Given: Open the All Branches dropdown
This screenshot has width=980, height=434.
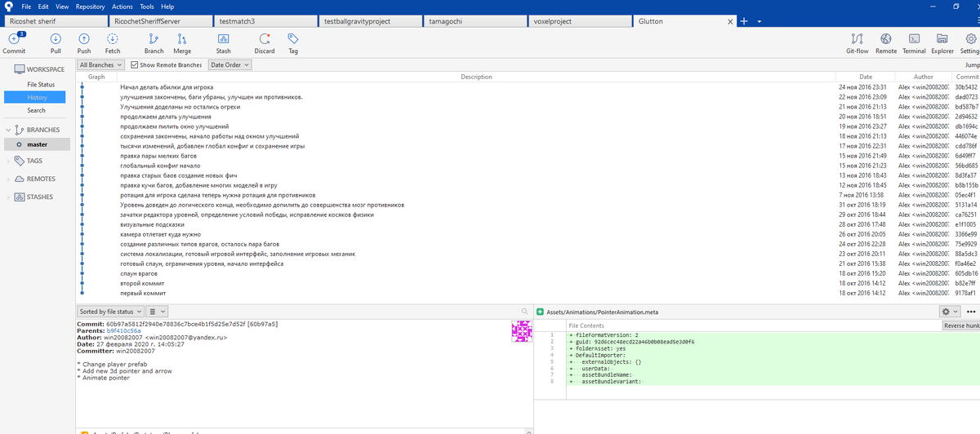Looking at the screenshot, I should tap(100, 64).
